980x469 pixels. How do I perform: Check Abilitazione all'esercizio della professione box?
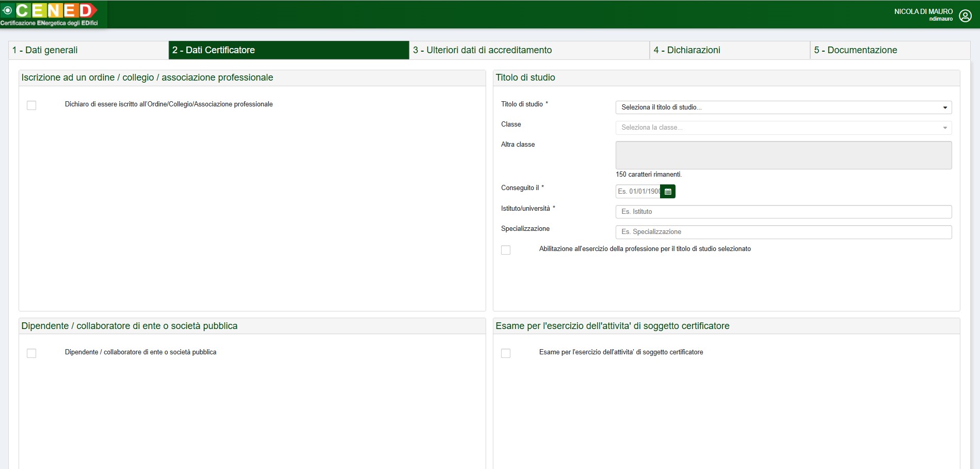[x=506, y=250]
